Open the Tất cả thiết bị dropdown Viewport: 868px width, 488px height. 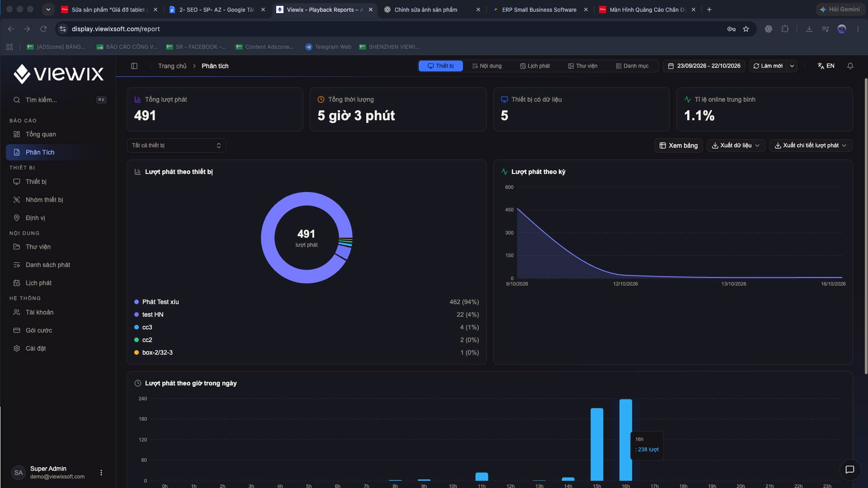[x=176, y=145]
